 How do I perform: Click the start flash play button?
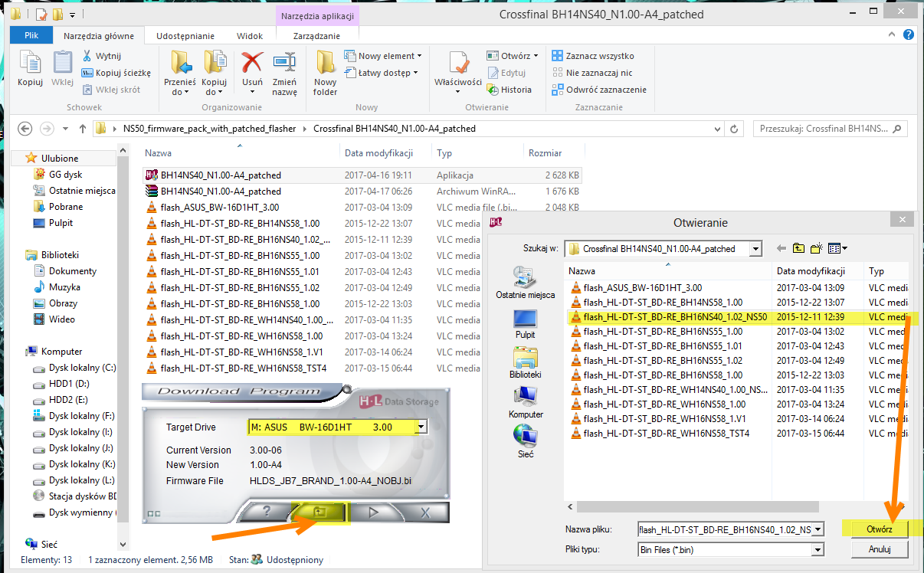pyautogui.click(x=375, y=512)
